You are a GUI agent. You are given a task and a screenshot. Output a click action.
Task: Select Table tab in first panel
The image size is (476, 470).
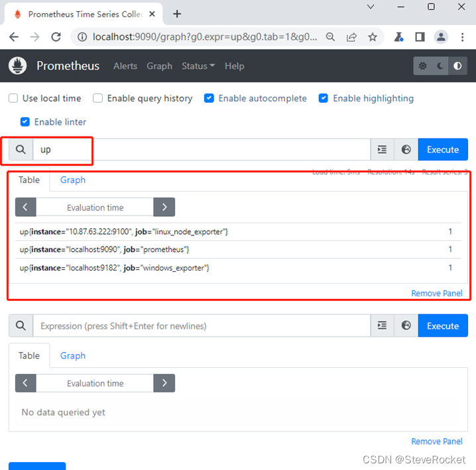point(29,180)
